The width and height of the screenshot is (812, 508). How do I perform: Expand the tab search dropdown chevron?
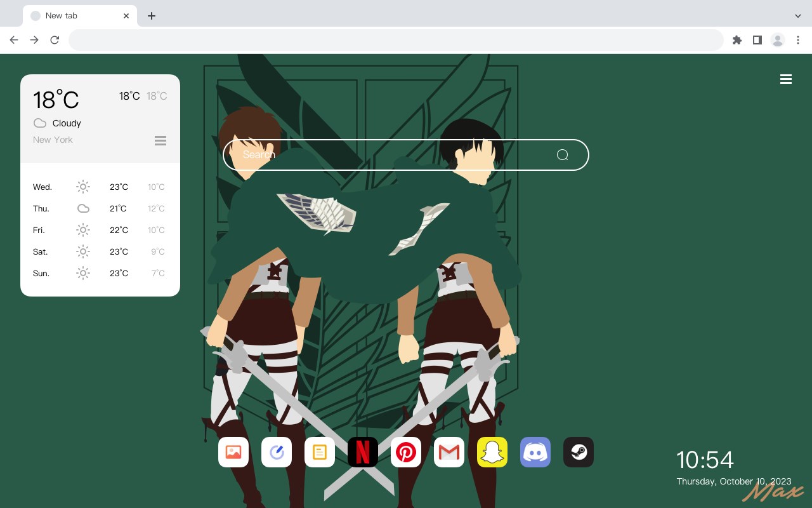click(798, 16)
